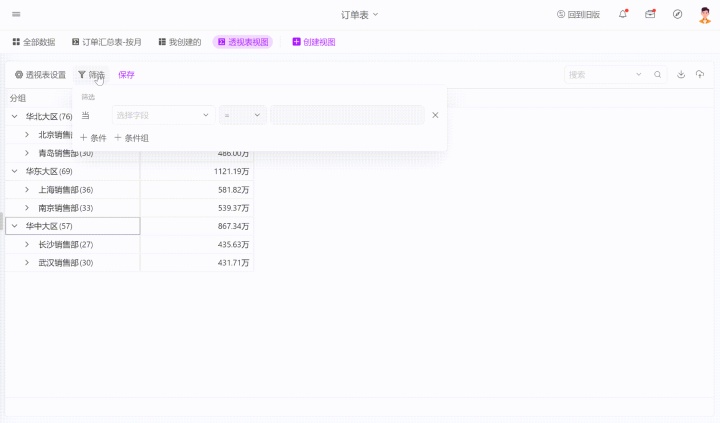The image size is (720, 423).
Task: Add a new 条件组 condition group
Action: pyautogui.click(x=132, y=138)
